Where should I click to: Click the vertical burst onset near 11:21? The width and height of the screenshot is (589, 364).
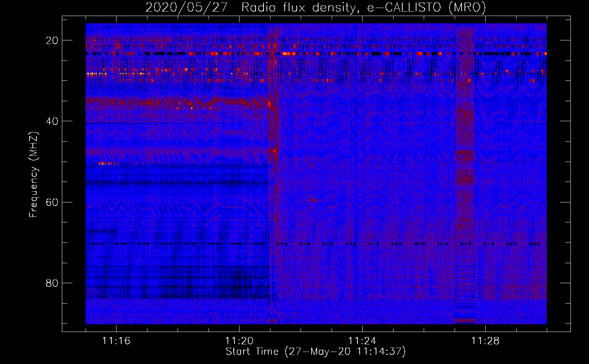[273, 174]
